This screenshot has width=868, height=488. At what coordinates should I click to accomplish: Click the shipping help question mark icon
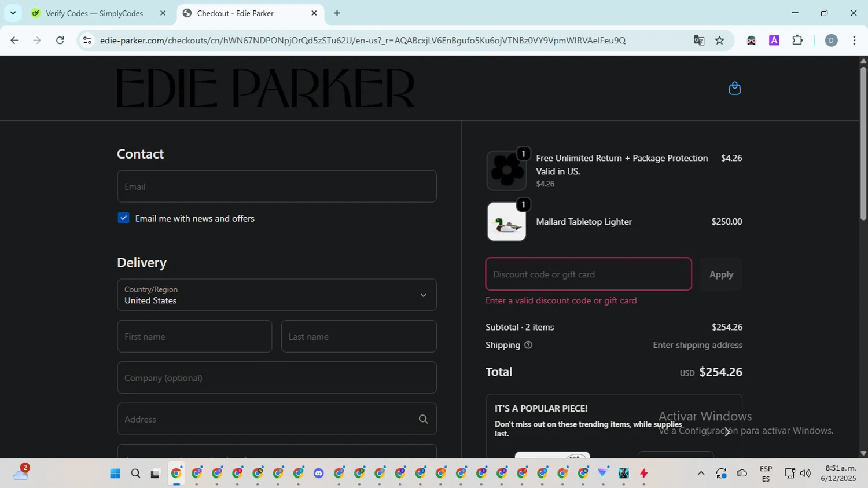528,345
